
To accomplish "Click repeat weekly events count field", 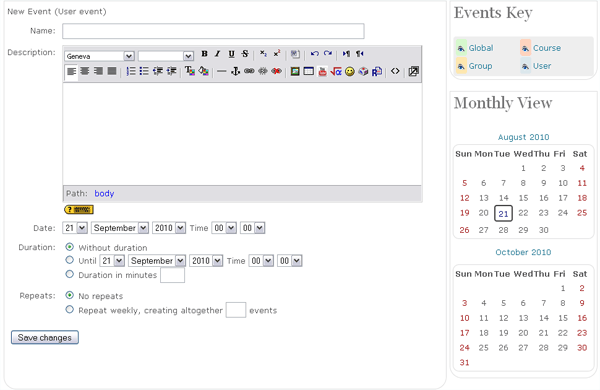I will coord(236,310).
